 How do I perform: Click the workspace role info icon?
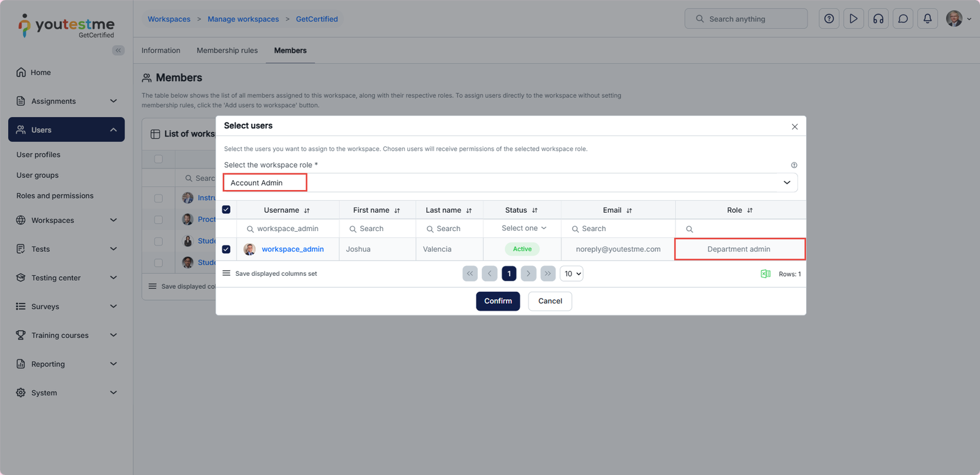(x=794, y=165)
